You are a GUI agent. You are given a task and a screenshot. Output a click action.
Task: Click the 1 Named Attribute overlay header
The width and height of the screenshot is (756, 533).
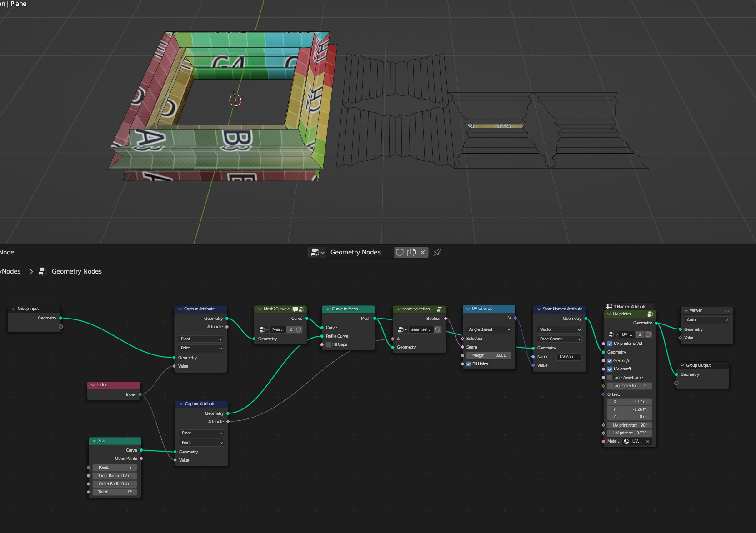click(x=629, y=306)
